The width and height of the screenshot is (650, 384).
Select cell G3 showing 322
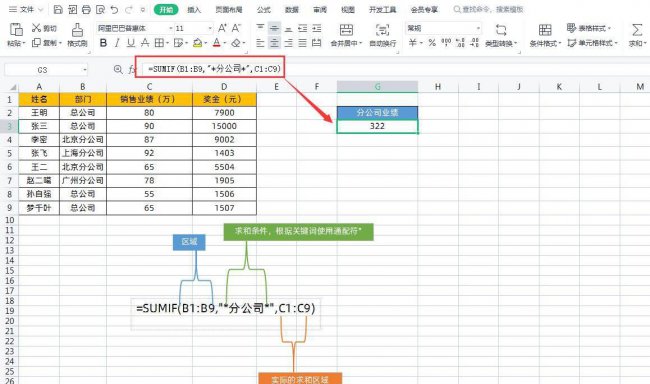coord(377,126)
